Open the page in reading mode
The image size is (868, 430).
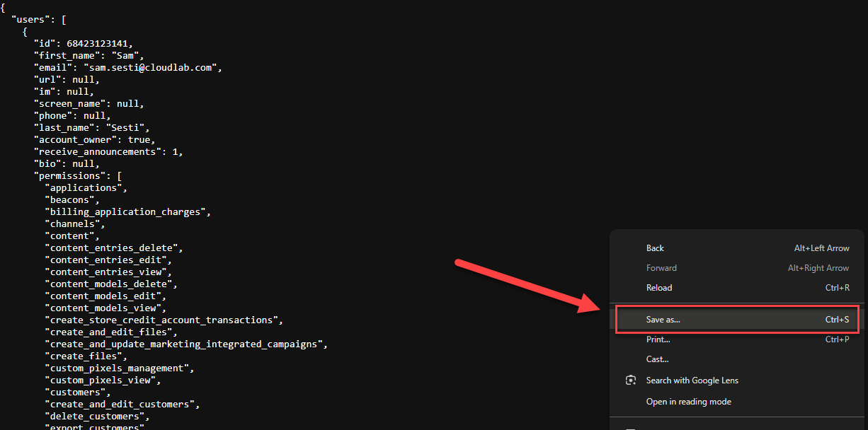tap(688, 402)
